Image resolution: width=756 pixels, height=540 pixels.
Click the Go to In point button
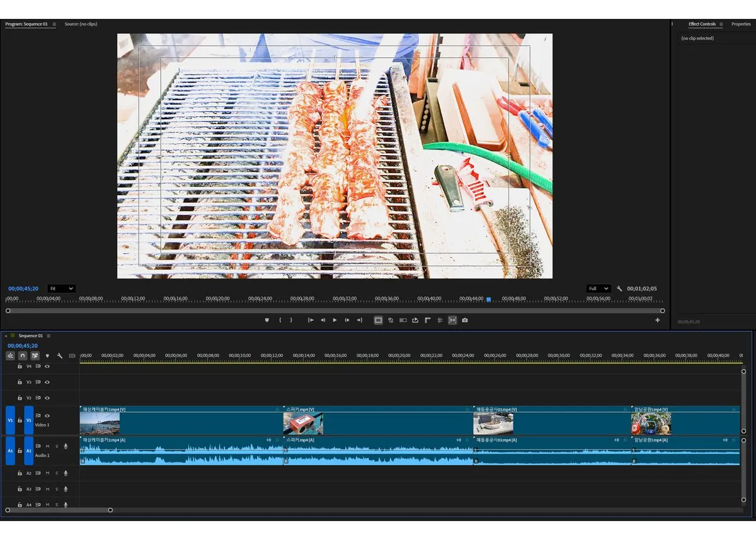[311, 320]
